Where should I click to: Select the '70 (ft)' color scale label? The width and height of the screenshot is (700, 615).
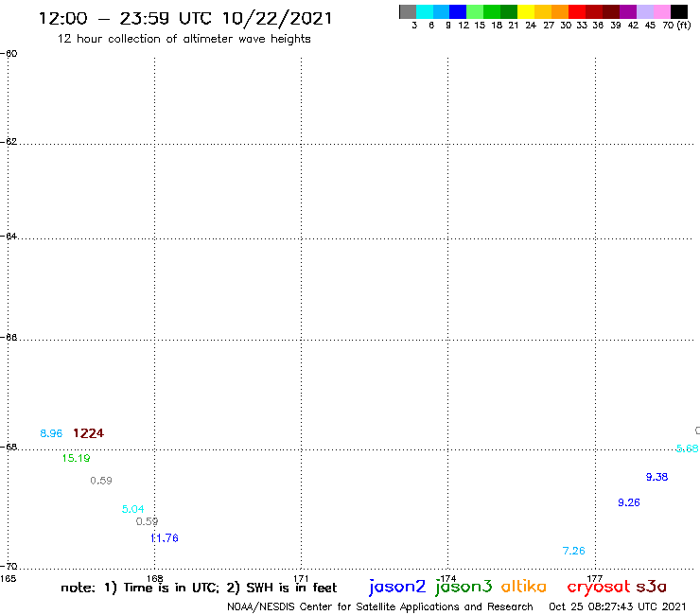pyautogui.click(x=676, y=25)
